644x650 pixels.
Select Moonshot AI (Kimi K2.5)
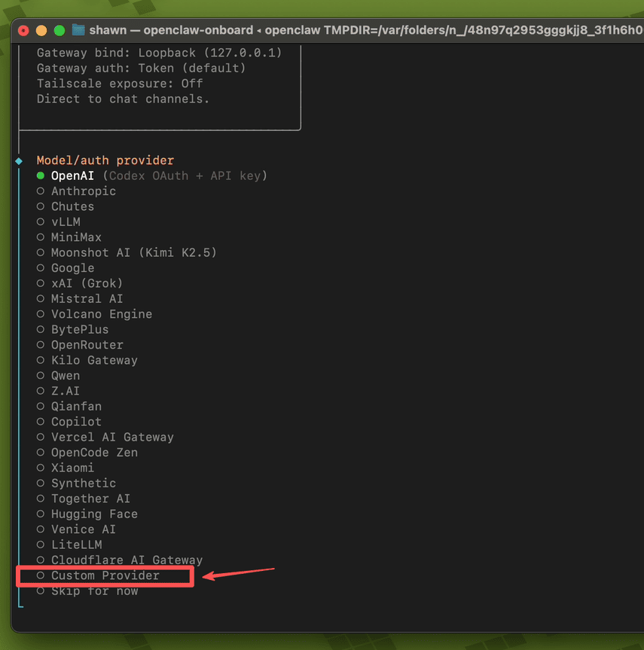(x=133, y=252)
